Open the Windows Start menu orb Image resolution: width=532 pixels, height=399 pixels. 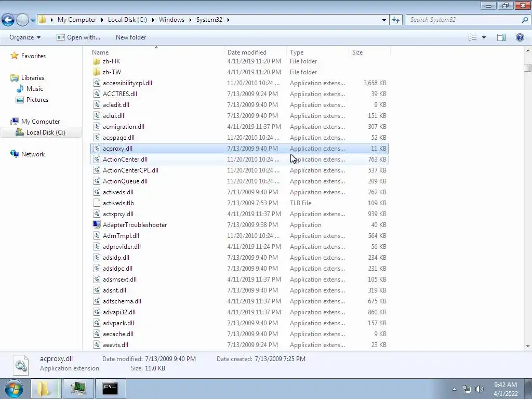[x=14, y=389]
